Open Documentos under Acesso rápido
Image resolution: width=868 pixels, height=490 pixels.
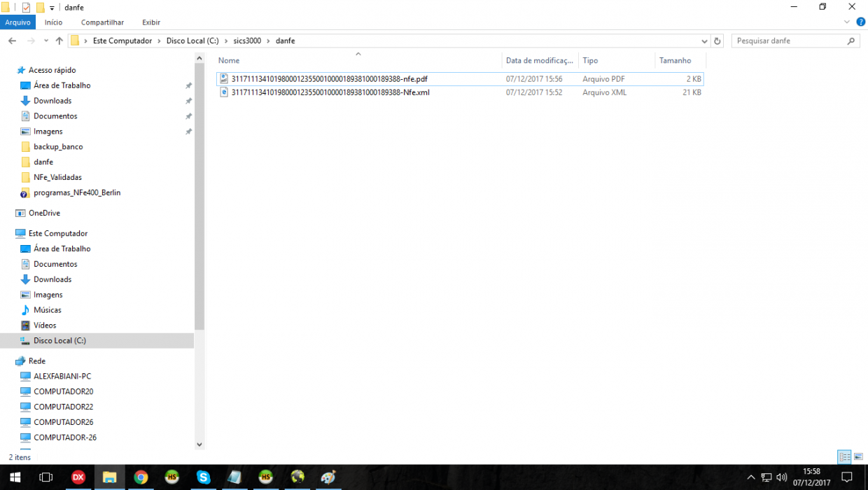pos(55,116)
